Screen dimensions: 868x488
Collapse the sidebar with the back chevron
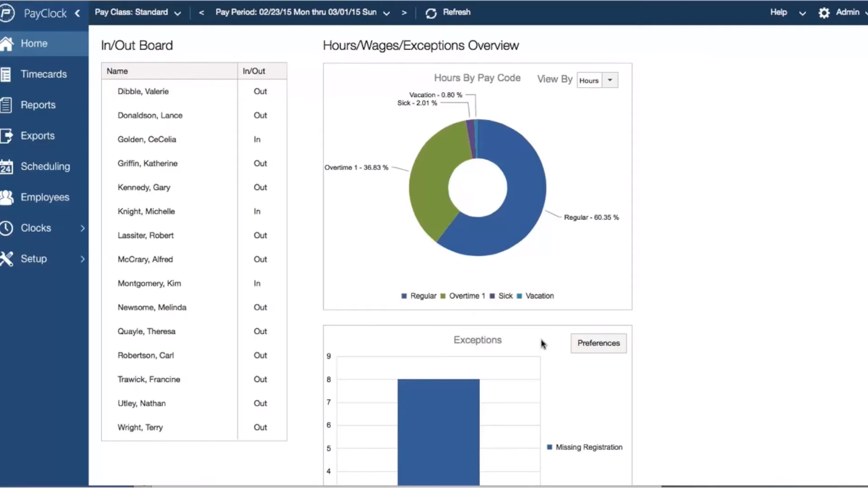[77, 13]
